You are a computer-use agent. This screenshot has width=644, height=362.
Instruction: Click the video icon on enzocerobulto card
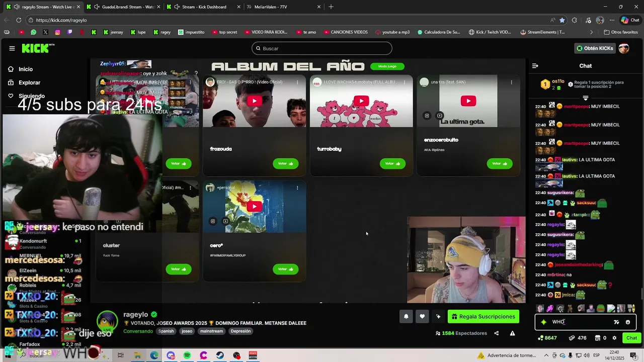coord(439,116)
